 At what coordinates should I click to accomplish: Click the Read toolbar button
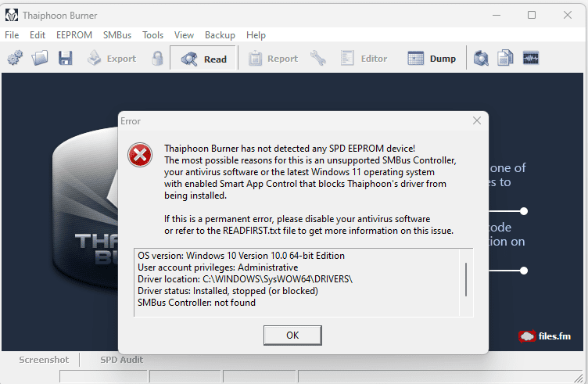[x=204, y=58]
